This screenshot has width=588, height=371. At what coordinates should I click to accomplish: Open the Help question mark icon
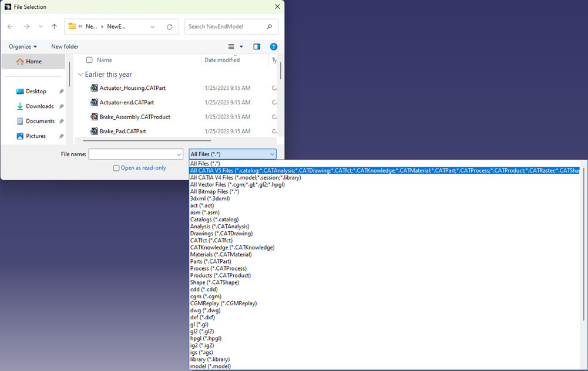pos(274,47)
